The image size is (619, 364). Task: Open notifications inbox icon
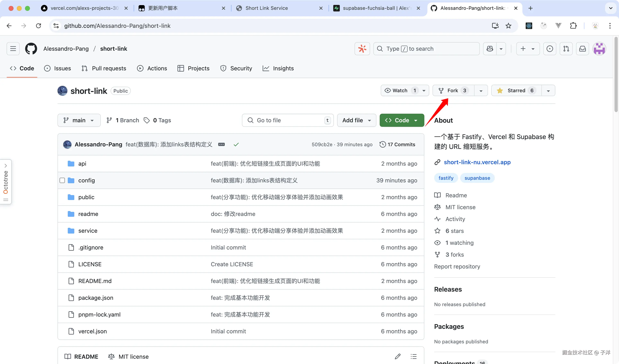582,49
